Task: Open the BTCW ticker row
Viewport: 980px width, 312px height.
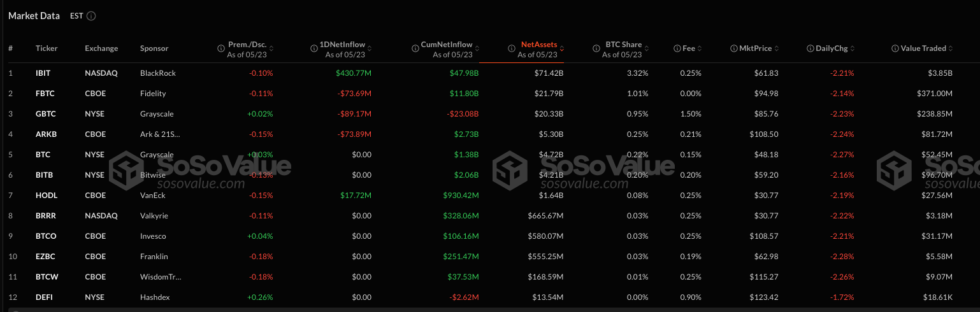Action: pos(46,277)
